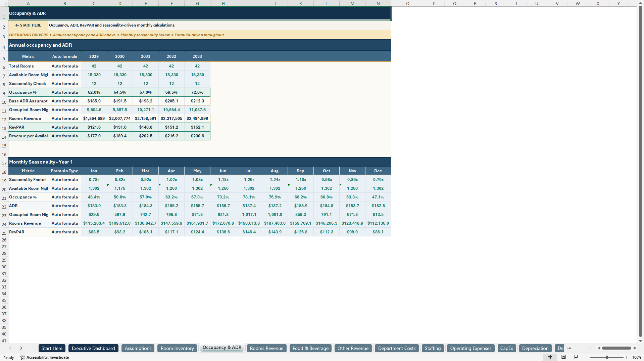Open the Start Here sheet tab
The height and width of the screenshot is (361, 644).
click(52, 348)
